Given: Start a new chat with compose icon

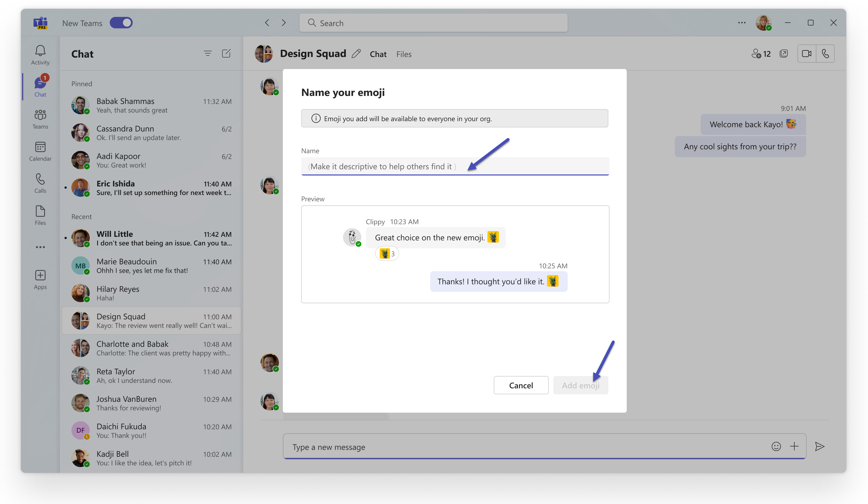Looking at the screenshot, I should (226, 53).
